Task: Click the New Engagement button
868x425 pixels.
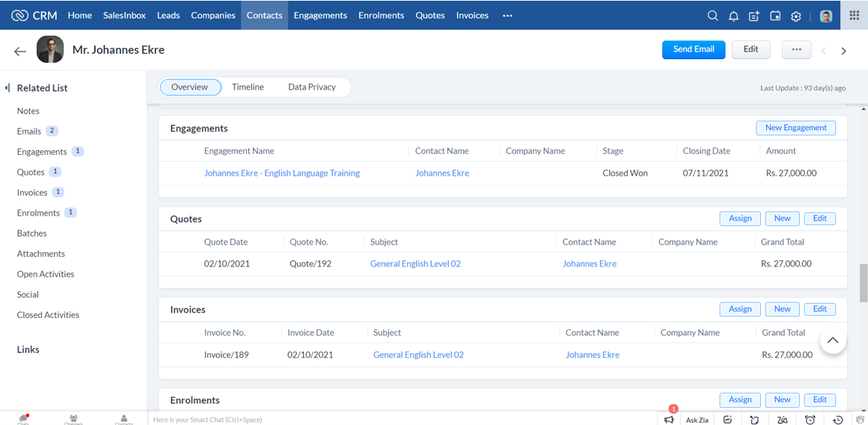Action: tap(796, 128)
